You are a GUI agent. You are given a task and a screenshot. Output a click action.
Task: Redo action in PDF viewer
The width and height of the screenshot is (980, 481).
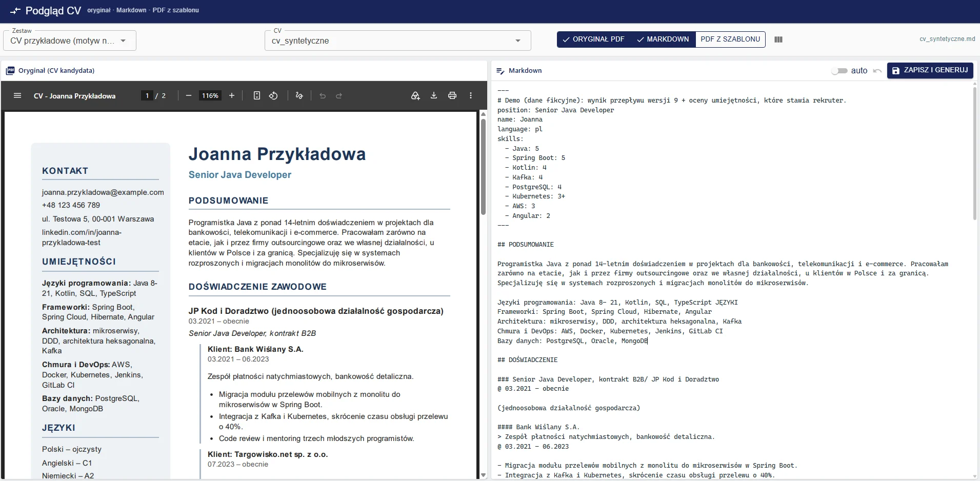[x=339, y=96]
